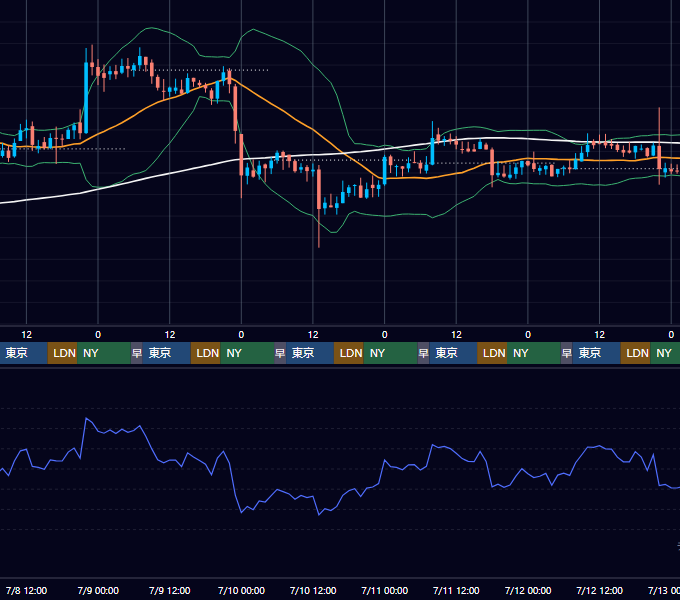Click the upper green Bollinger band peak near 7/9 12:00
This screenshot has height=600, width=680.
150,28
